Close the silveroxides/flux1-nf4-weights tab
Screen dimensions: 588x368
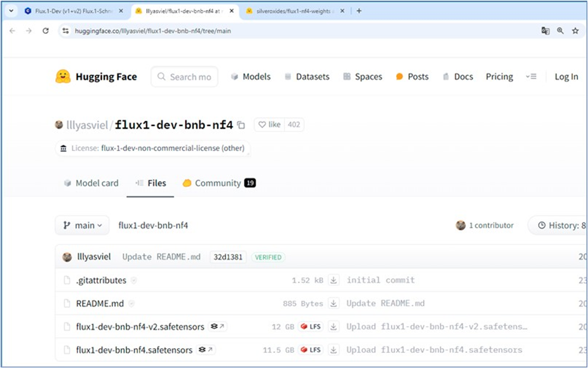343,11
